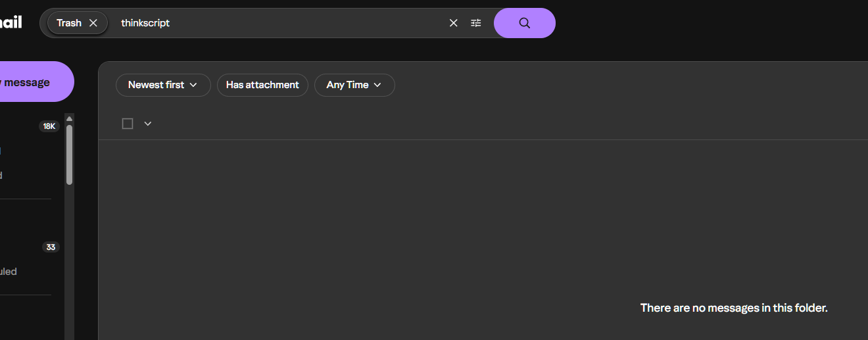Click the mail logo
Image resolution: width=868 pixels, height=340 pixels.
(x=11, y=22)
